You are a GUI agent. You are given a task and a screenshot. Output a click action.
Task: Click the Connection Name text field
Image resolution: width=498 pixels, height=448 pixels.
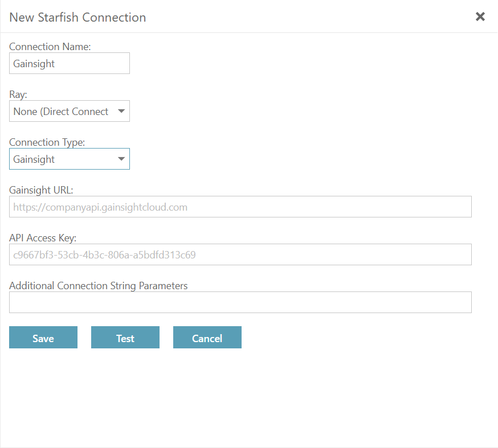[70, 63]
